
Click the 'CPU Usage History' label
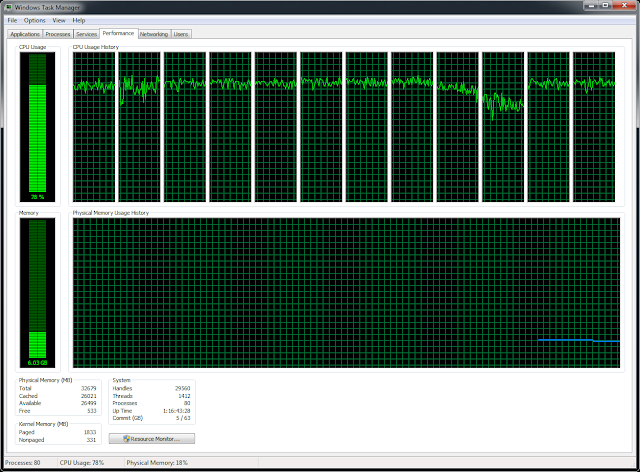click(x=96, y=47)
